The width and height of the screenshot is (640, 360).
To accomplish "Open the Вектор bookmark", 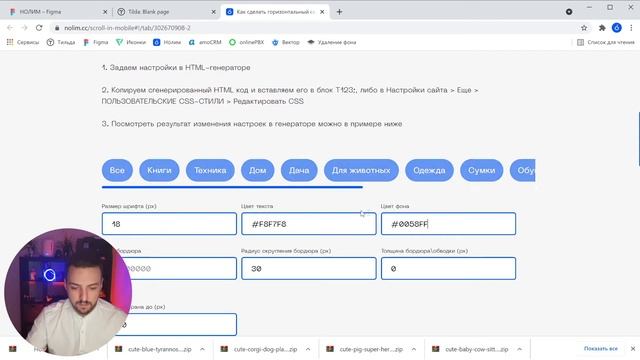I will pos(286,42).
